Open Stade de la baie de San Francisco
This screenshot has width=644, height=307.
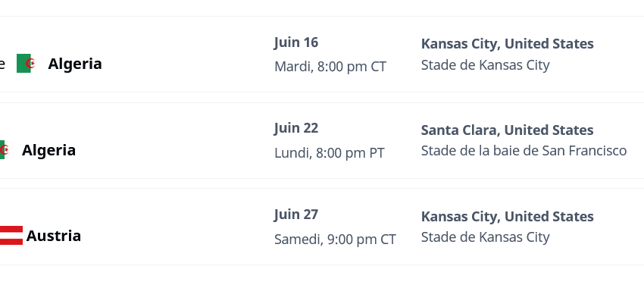[524, 151]
